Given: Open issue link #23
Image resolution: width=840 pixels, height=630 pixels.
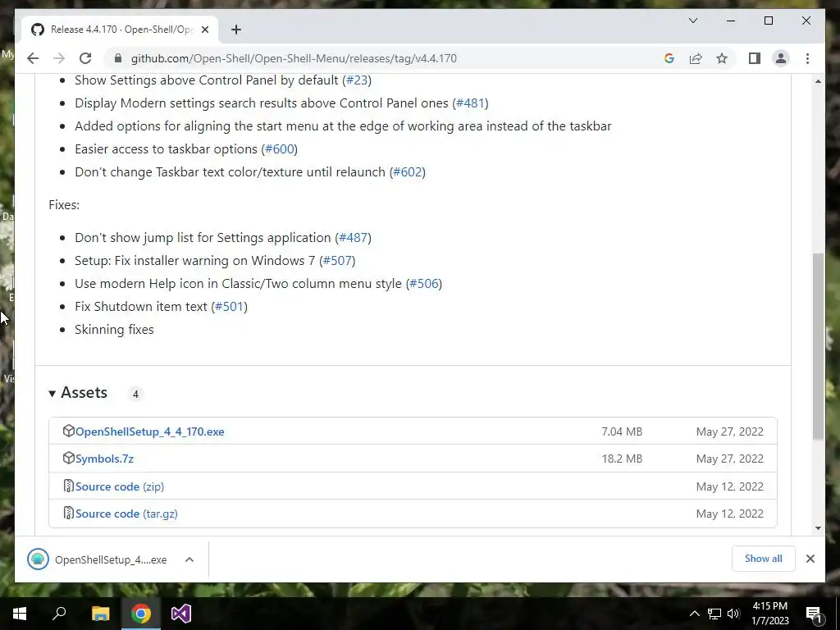Looking at the screenshot, I should pos(357,80).
